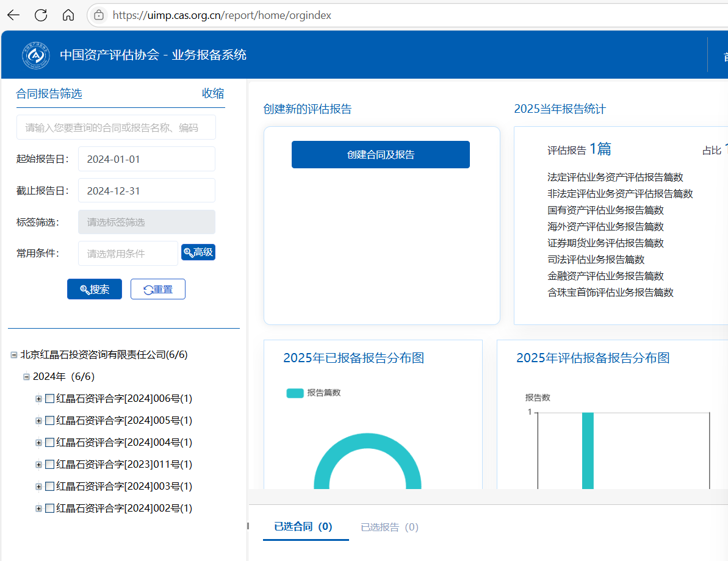
Task: Click the browser back arrow
Action: tap(13, 15)
